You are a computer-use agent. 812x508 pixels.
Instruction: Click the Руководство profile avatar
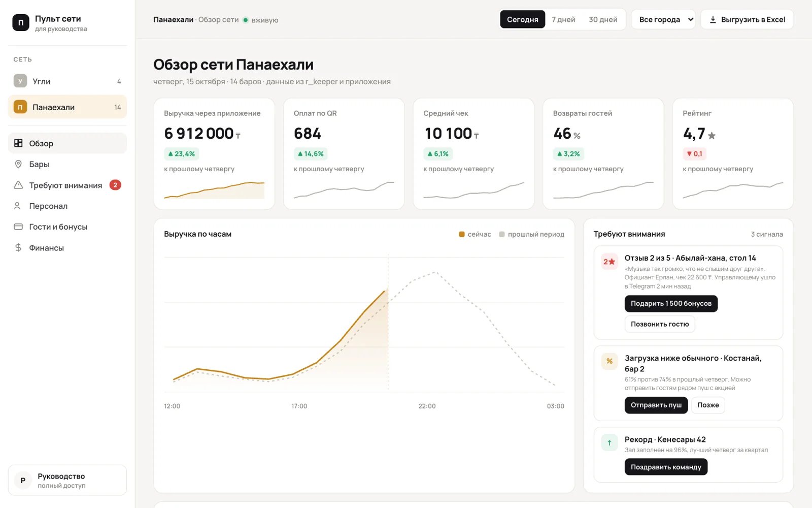click(x=23, y=480)
